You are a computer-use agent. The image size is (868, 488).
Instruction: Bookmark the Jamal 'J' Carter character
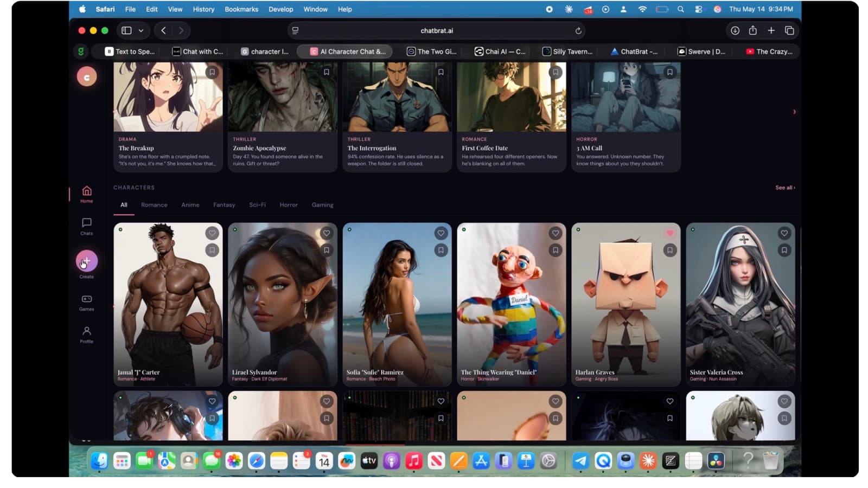click(x=212, y=250)
